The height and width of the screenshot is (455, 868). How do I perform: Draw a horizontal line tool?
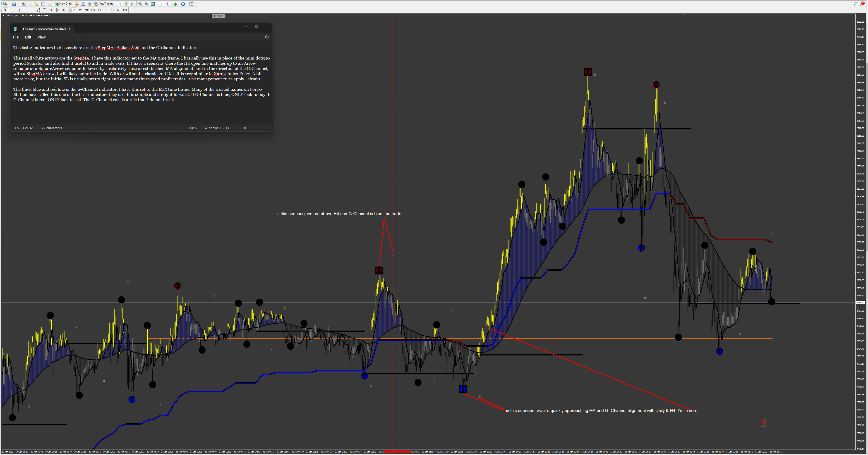pyautogui.click(x=26, y=10)
